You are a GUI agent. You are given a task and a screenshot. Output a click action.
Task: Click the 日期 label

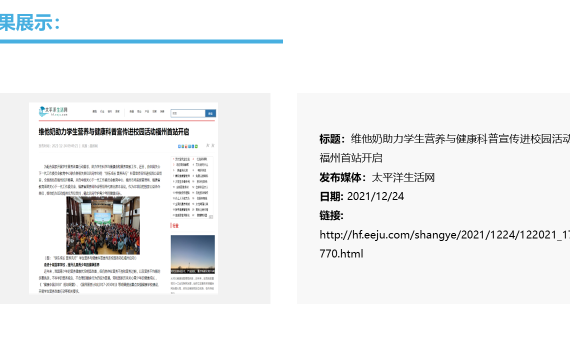(x=332, y=196)
